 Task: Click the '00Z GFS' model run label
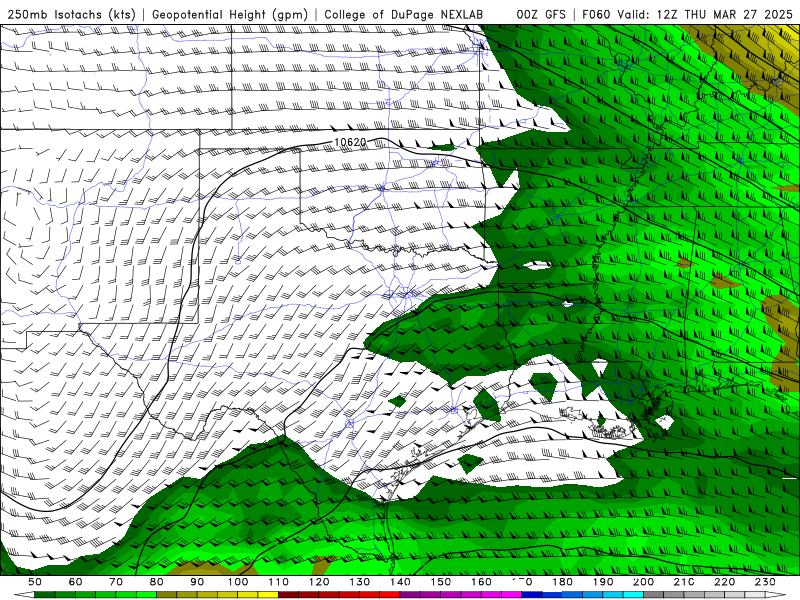click(x=541, y=14)
